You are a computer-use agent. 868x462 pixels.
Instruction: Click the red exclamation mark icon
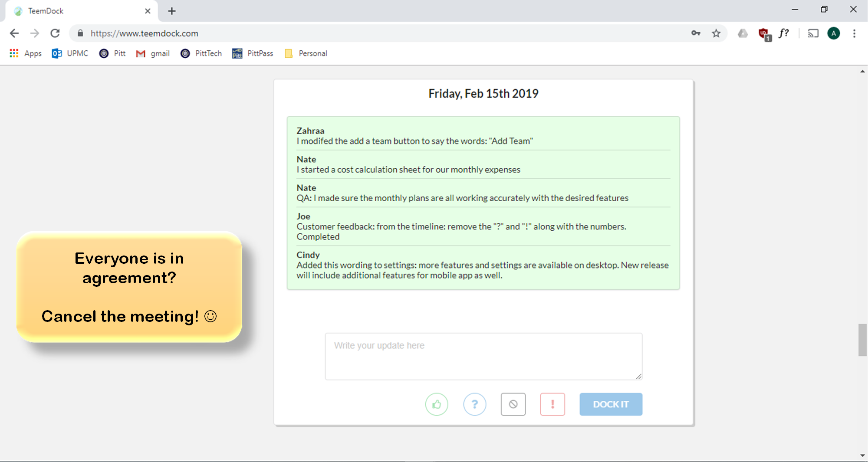point(552,404)
